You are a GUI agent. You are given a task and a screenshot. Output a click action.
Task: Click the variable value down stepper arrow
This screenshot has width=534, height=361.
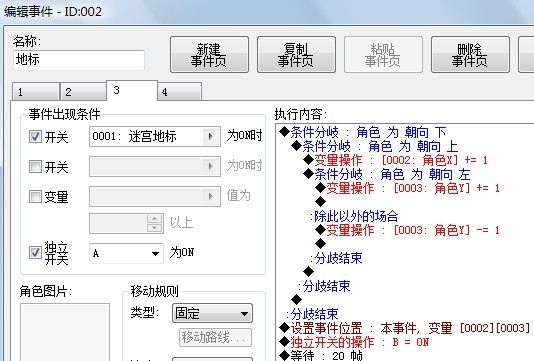point(155,227)
